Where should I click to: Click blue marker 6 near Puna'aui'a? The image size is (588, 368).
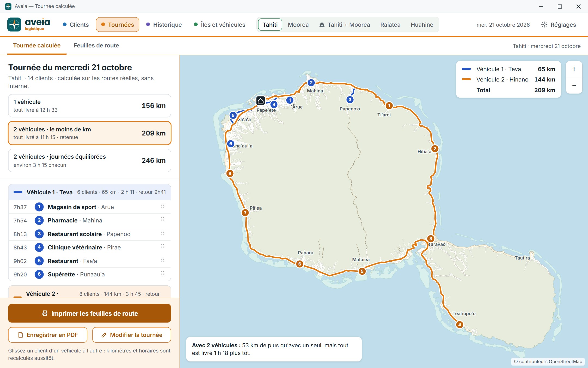(x=231, y=144)
